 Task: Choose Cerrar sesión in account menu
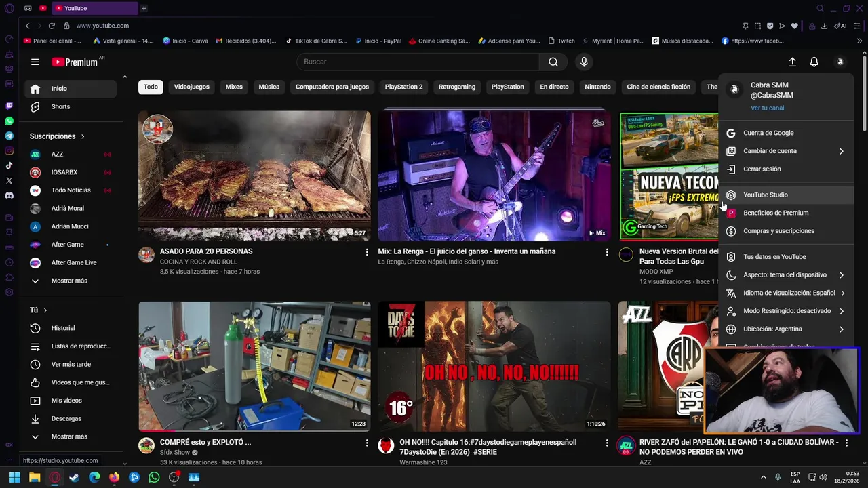[x=786, y=169]
